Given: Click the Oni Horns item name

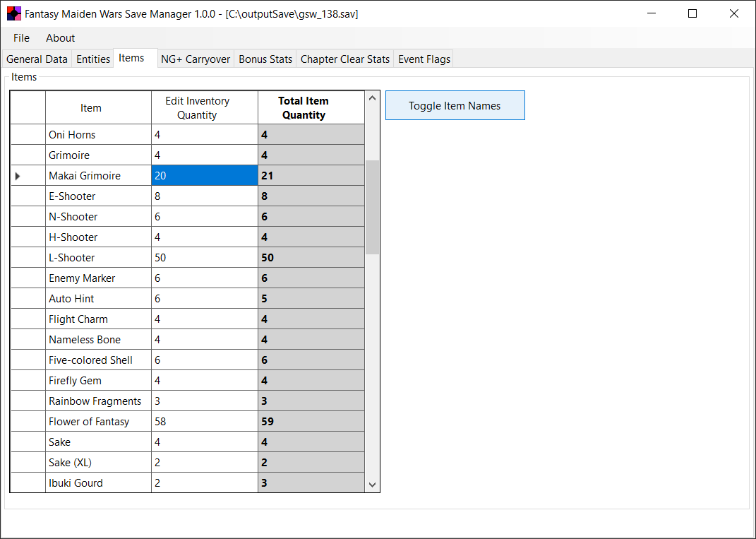Looking at the screenshot, I should 72,135.
